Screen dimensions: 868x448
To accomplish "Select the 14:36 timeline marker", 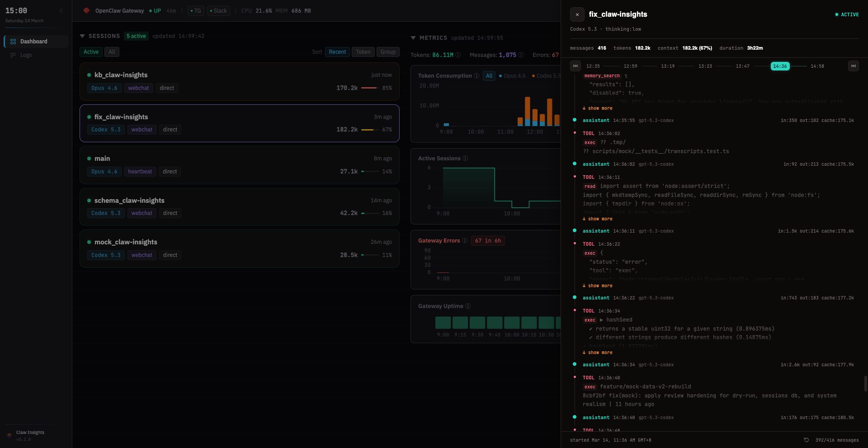I will (781, 66).
